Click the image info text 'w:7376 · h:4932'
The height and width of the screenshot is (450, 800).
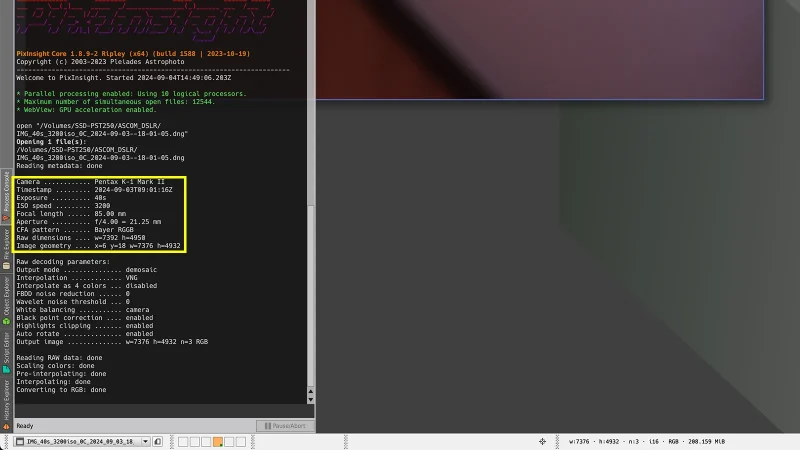click(594, 442)
